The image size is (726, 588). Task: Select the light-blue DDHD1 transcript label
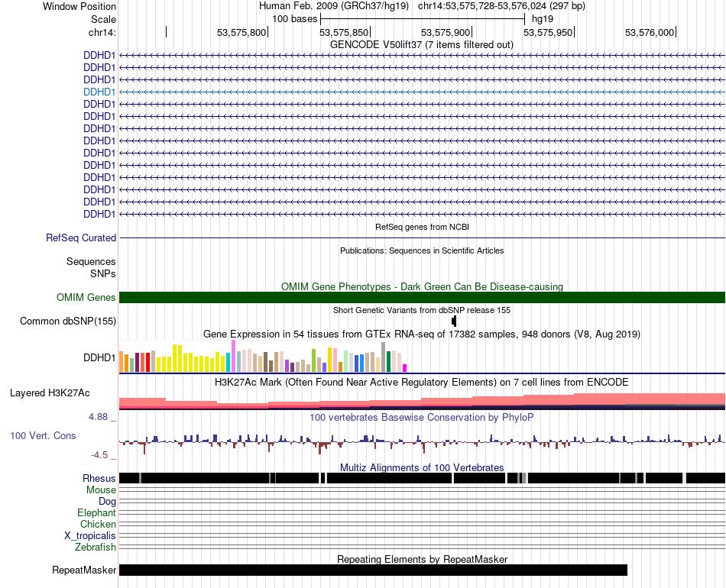point(99,92)
